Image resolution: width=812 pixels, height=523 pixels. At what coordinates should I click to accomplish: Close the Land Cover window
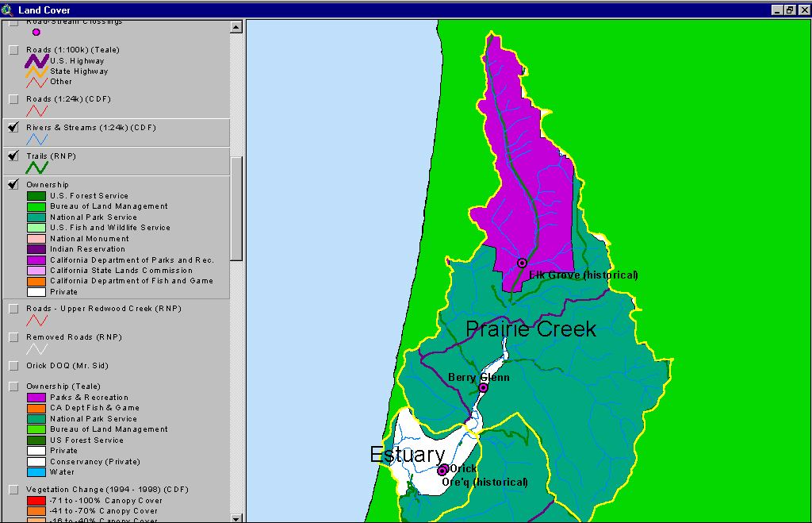[x=804, y=10]
